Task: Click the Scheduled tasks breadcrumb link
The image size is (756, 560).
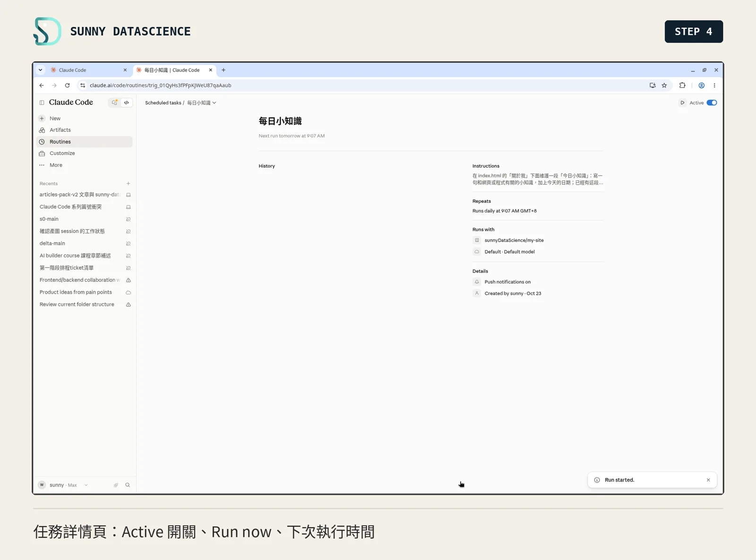Action: (x=163, y=103)
